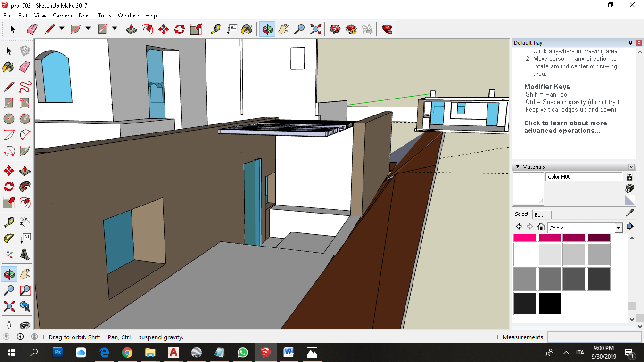Select Paint Bucket tool in the top toolbar
This screenshot has height=362, width=644.
[247, 29]
